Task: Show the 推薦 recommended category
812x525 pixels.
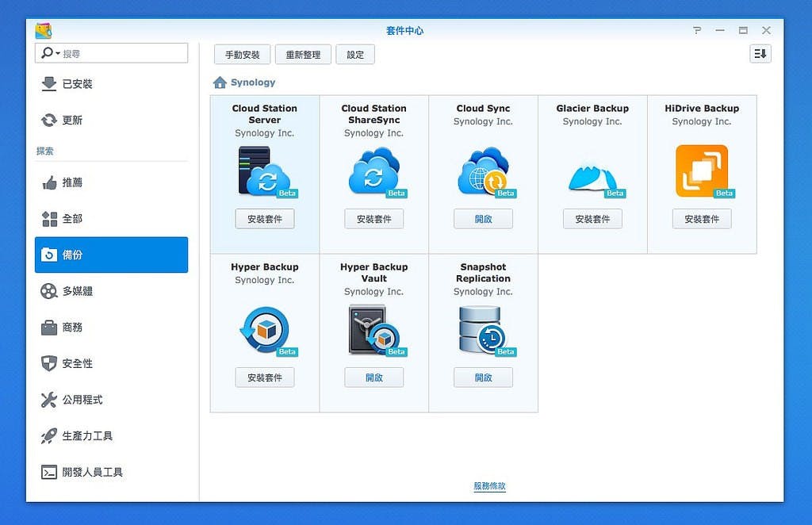Action: 111,182
